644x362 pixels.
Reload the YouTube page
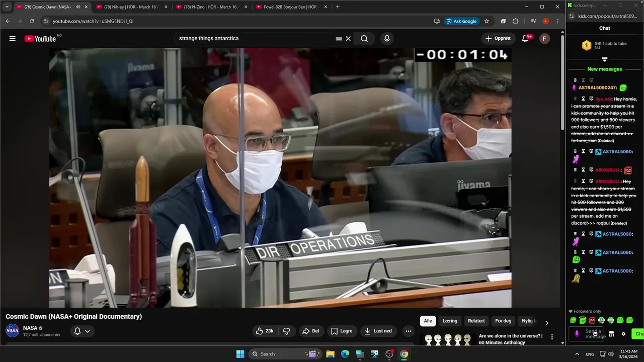[x=32, y=21]
